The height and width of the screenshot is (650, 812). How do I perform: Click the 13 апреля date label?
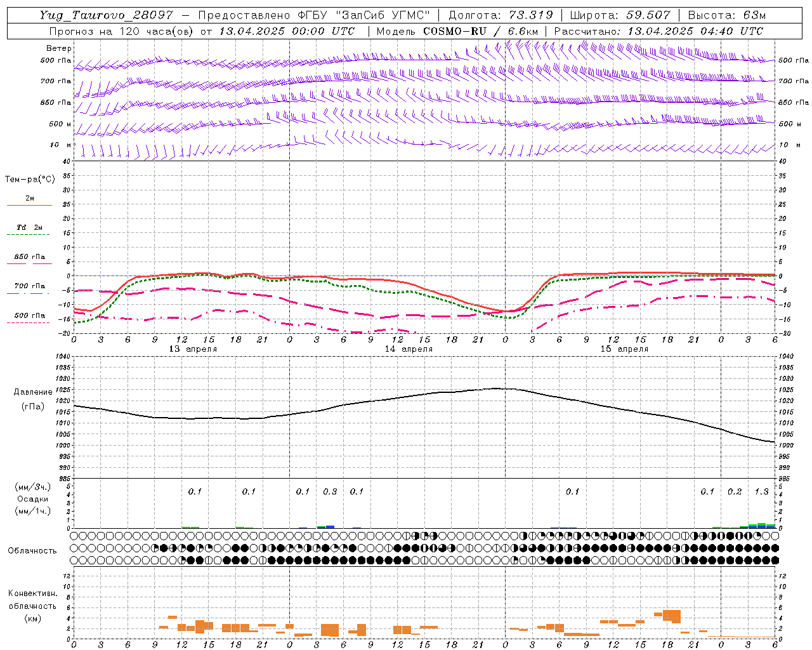[193, 348]
